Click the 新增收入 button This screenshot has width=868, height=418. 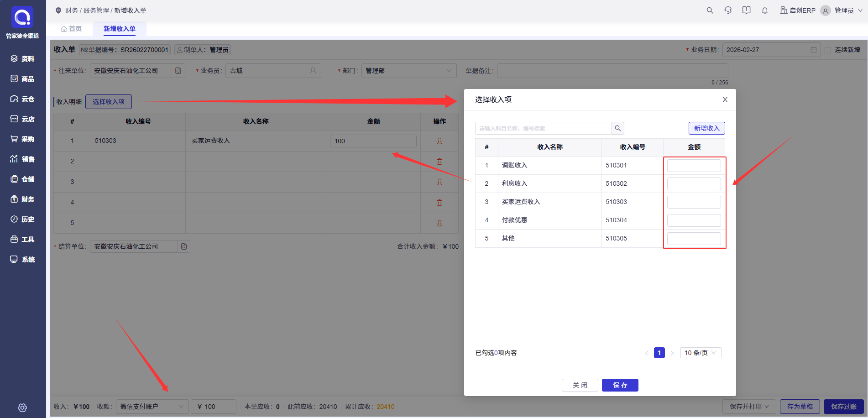point(707,128)
